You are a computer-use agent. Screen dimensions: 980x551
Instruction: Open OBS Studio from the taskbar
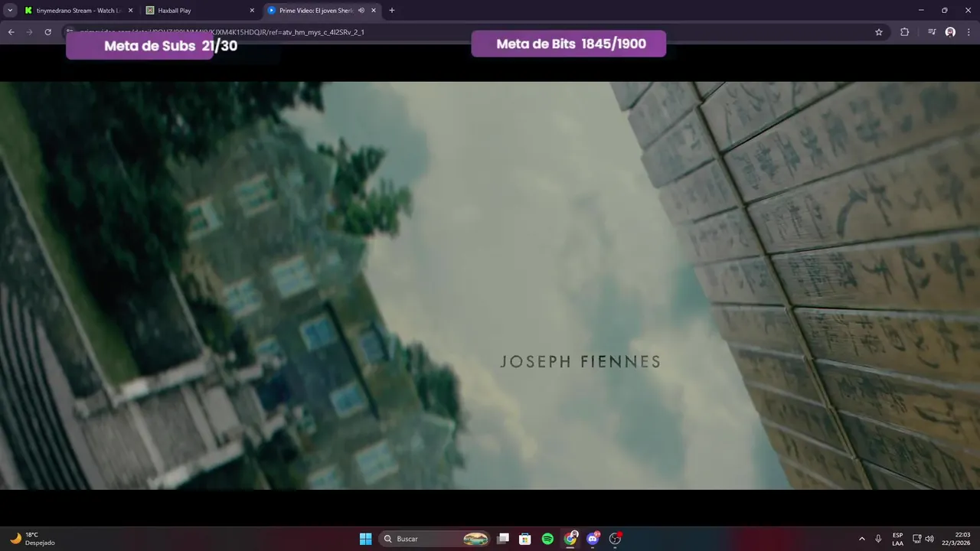pos(615,539)
